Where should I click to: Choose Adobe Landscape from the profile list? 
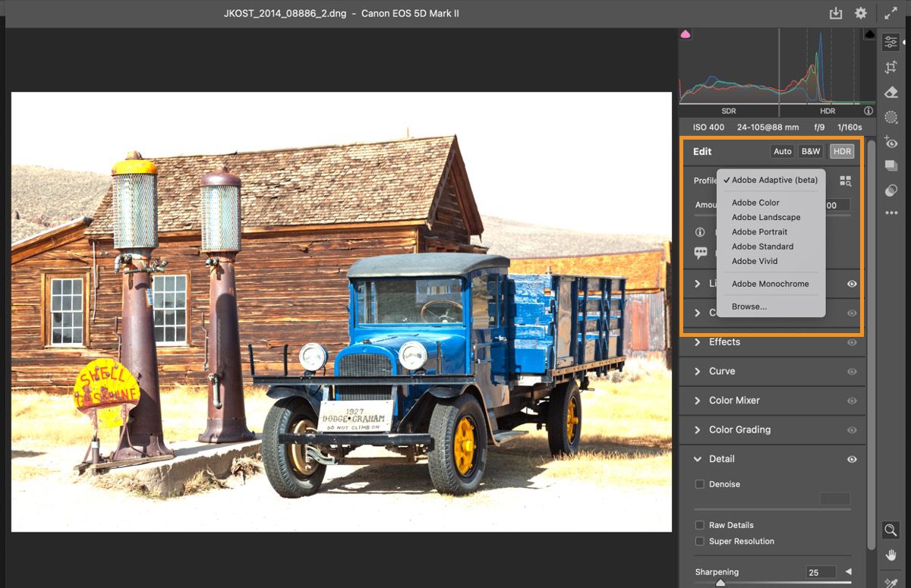point(765,217)
